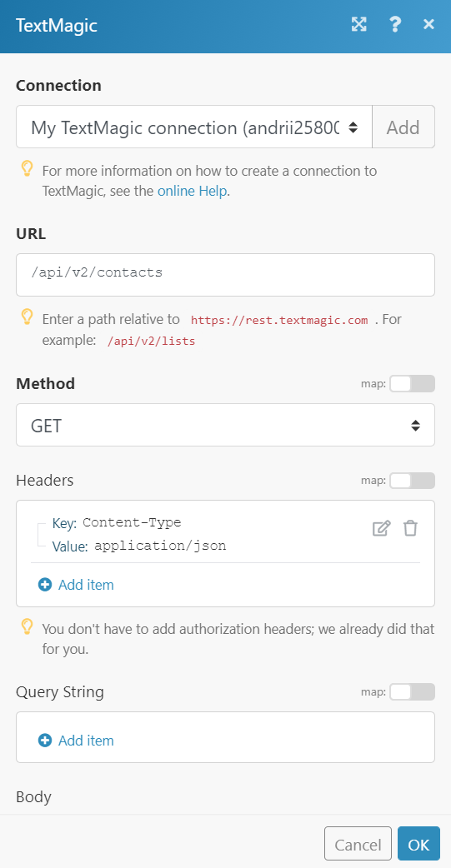Screen dimensions: 451x868
Task: Open the GET method dropdown
Action: [x=225, y=425]
